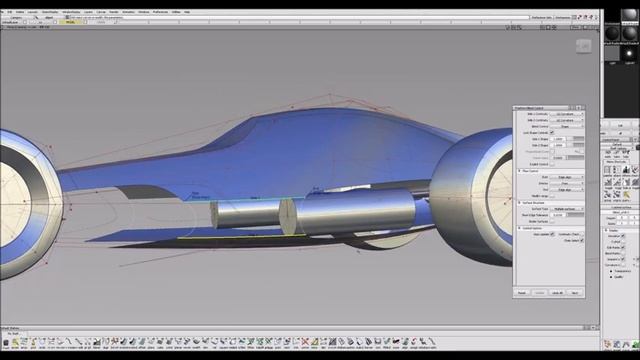Open the Blend Control dropdown
Image resolution: width=640 pixels, height=360 pixels.
pos(567,127)
